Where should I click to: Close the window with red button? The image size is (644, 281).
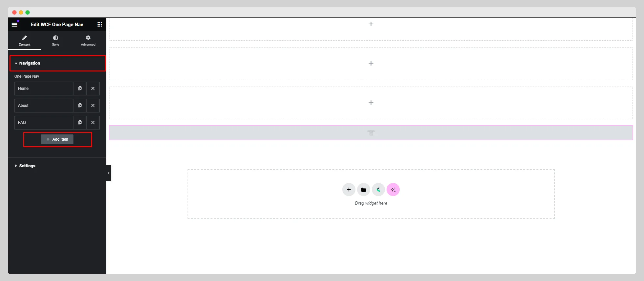[14, 12]
